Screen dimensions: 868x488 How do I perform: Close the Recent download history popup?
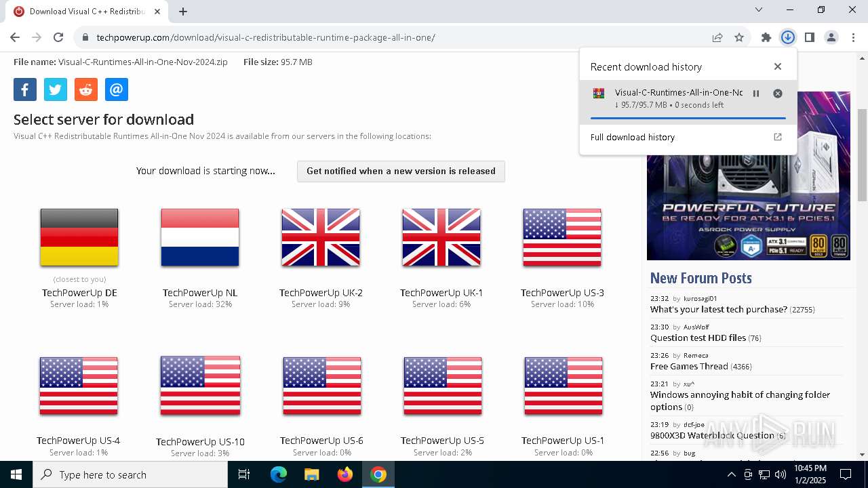pyautogui.click(x=778, y=66)
